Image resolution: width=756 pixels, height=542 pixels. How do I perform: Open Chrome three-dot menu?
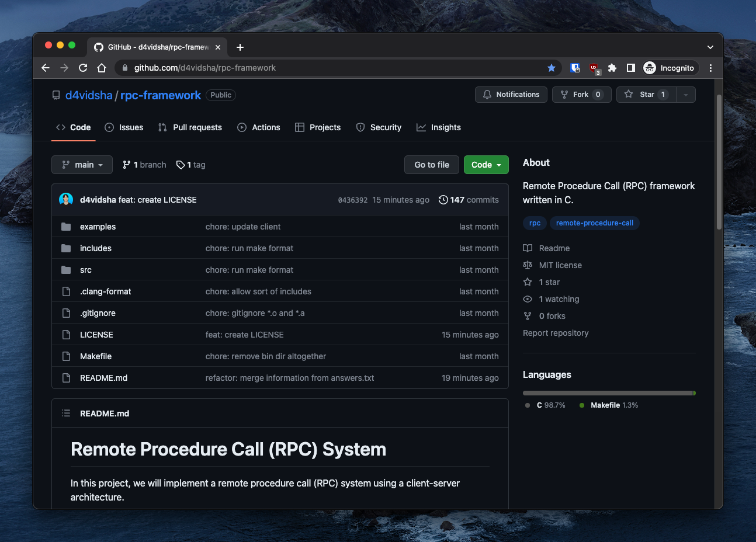(x=710, y=68)
